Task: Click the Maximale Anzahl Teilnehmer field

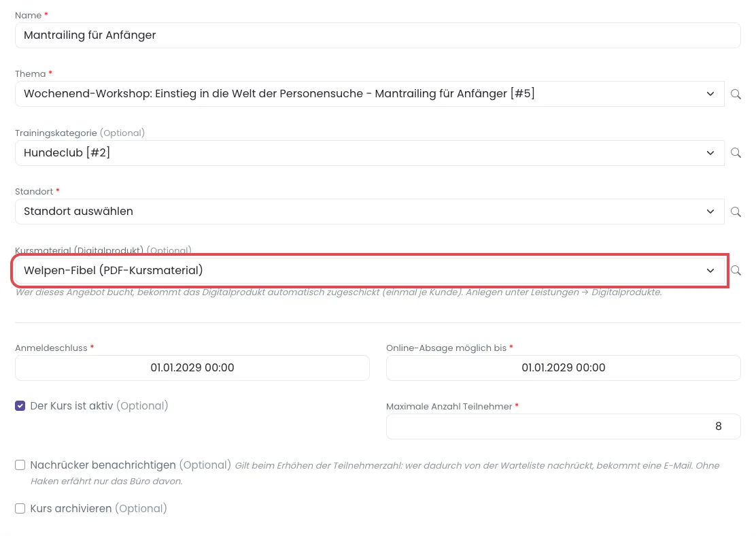Action: (x=563, y=426)
